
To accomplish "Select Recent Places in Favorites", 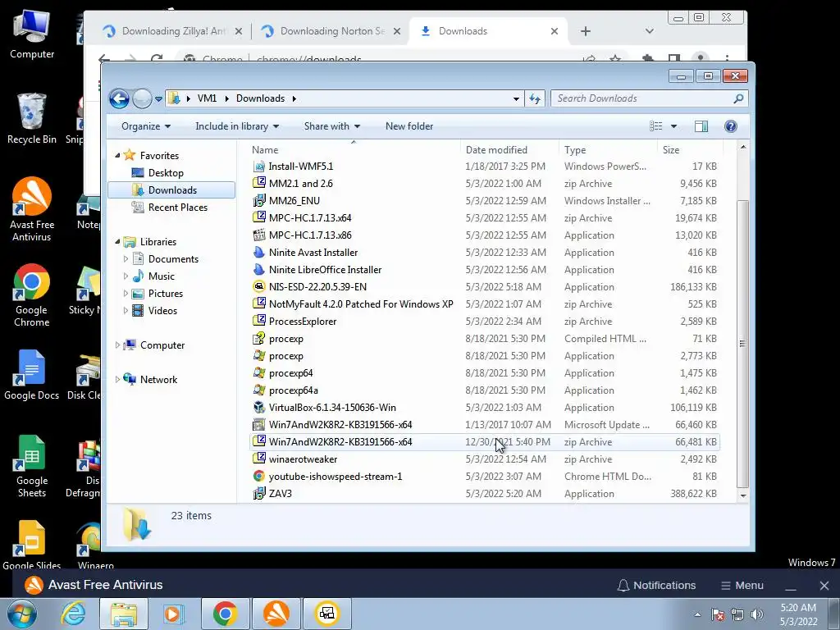I will [x=177, y=208].
